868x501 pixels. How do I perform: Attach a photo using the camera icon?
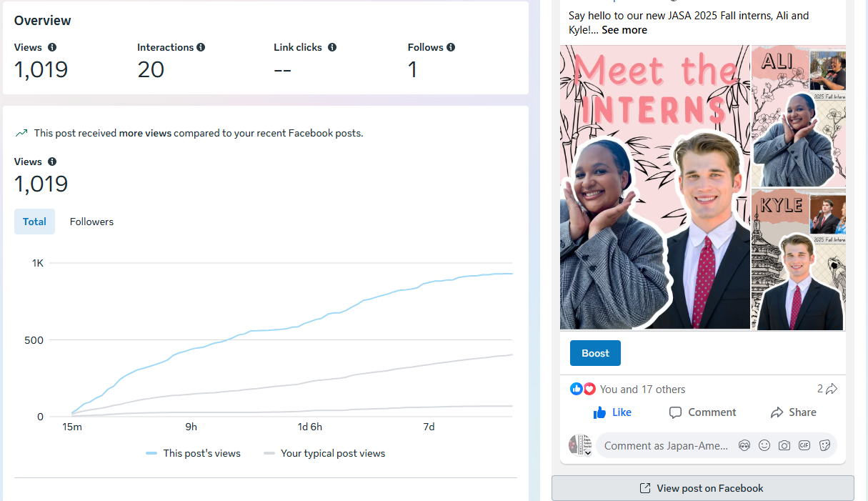pos(784,445)
